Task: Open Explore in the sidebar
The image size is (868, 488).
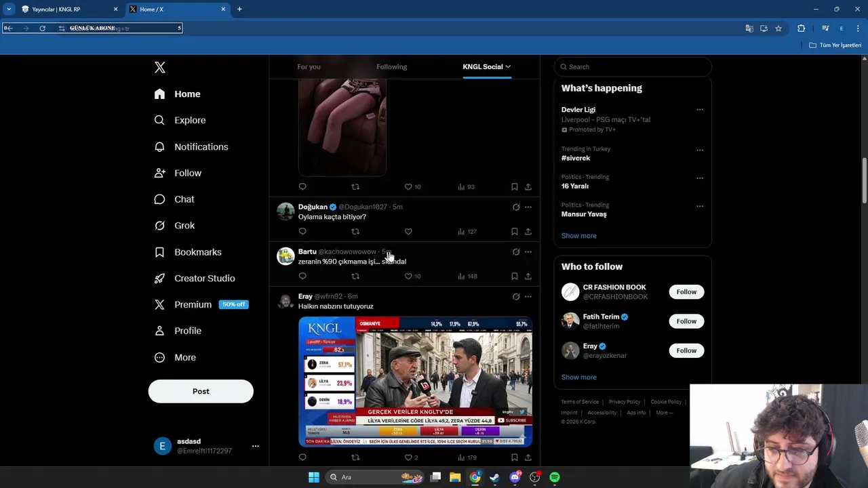Action: pyautogui.click(x=180, y=120)
